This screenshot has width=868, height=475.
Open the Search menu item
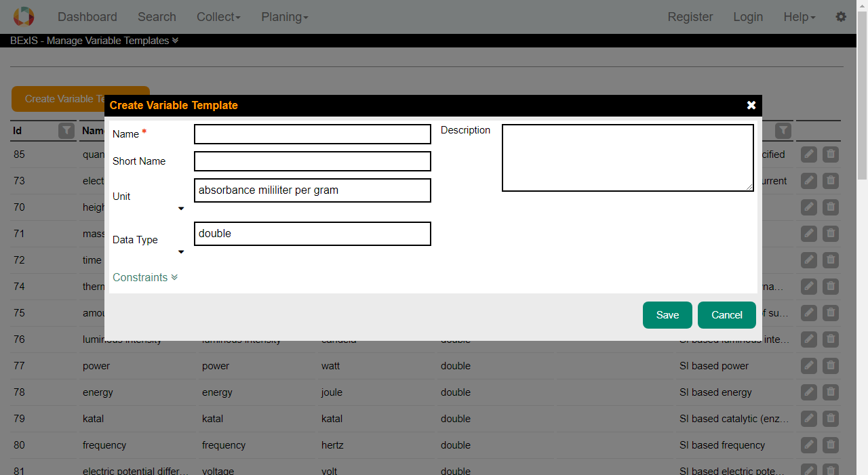coord(157,17)
